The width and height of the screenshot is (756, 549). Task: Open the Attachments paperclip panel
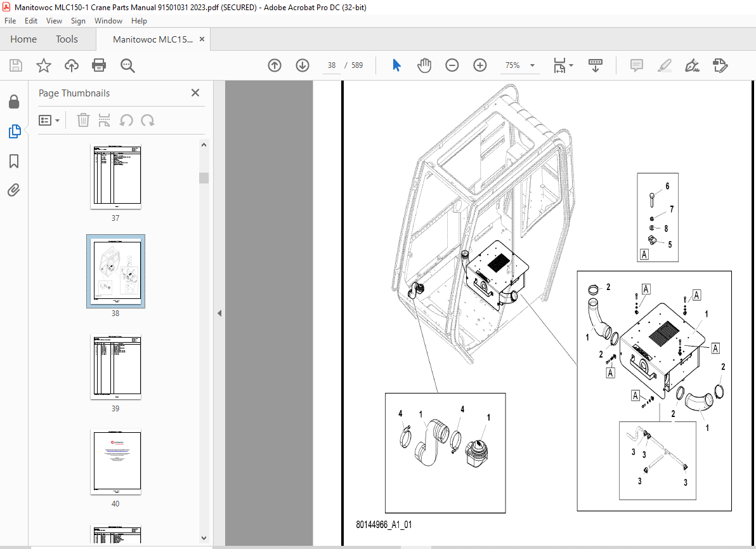coord(14,190)
